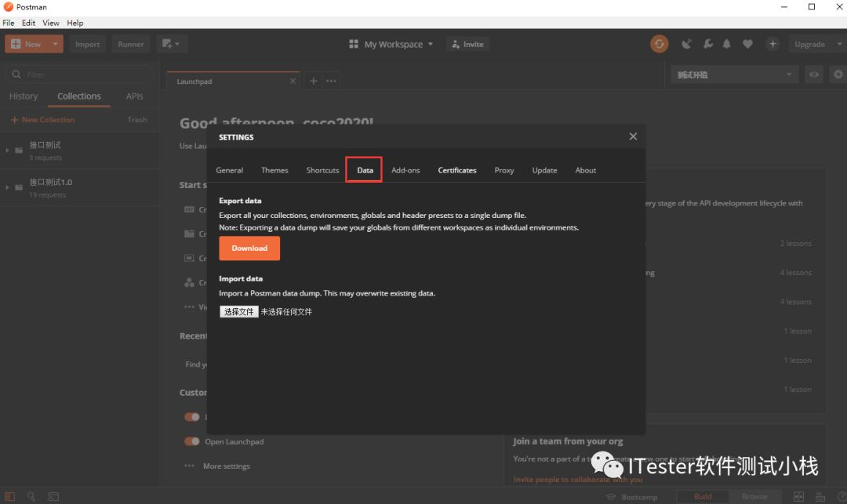Toggle the Open Launchpad switch
The height and width of the screenshot is (504, 847).
point(192,441)
